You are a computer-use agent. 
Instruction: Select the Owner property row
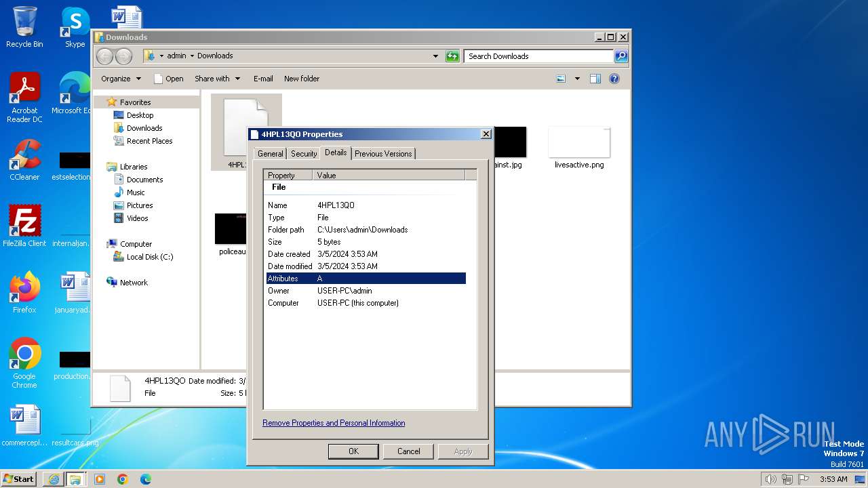coord(366,291)
